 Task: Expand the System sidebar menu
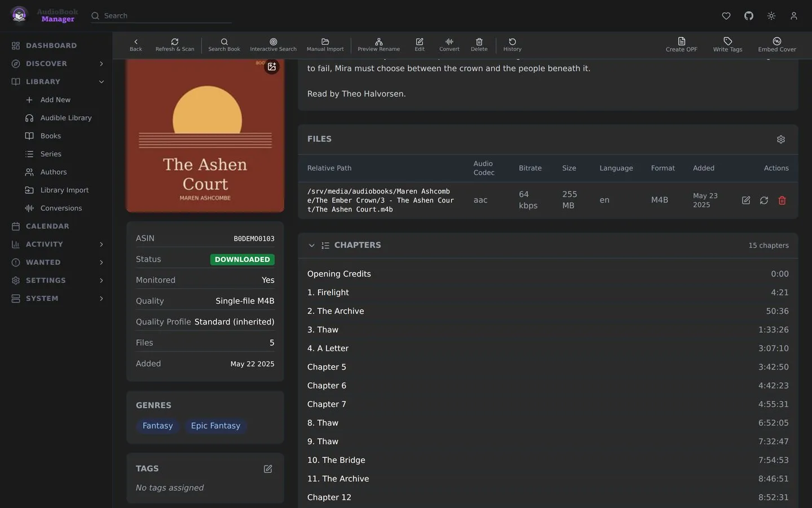(x=101, y=299)
